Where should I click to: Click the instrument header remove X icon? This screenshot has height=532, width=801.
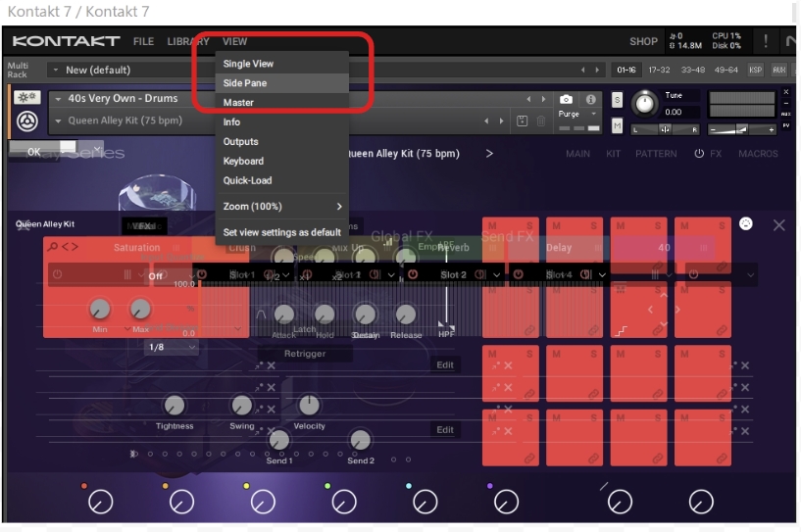[786, 92]
